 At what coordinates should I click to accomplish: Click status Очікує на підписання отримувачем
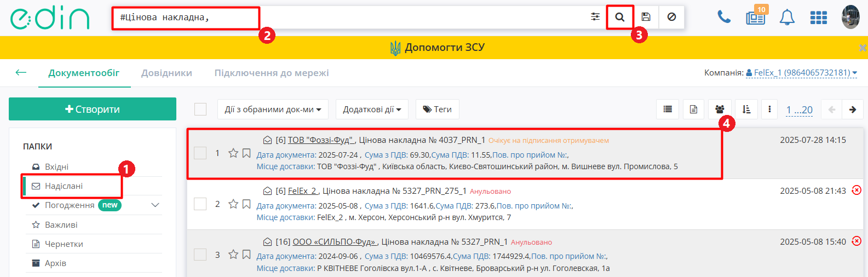coord(549,141)
